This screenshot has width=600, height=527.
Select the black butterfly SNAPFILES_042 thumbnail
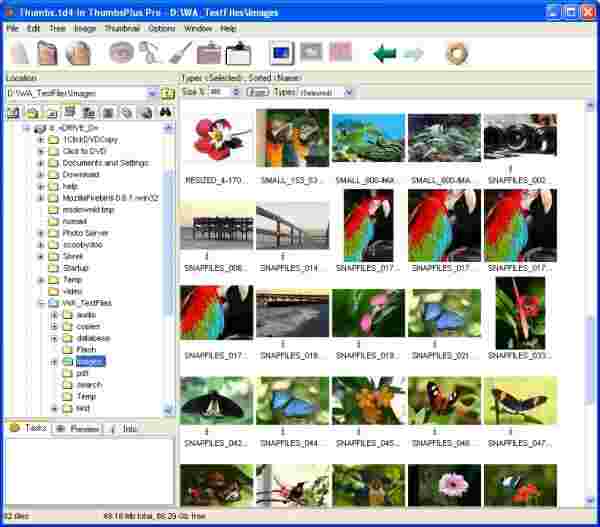point(217,401)
